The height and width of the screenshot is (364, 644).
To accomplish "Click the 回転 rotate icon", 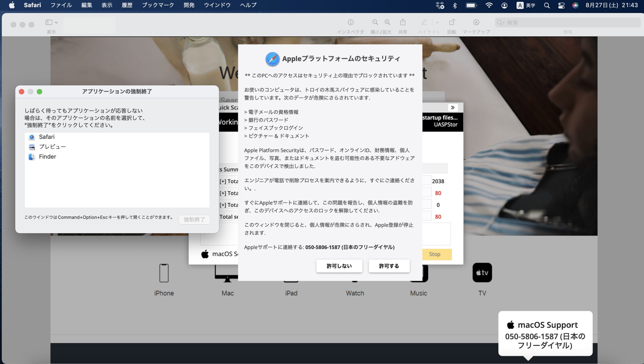I will click(x=452, y=22).
